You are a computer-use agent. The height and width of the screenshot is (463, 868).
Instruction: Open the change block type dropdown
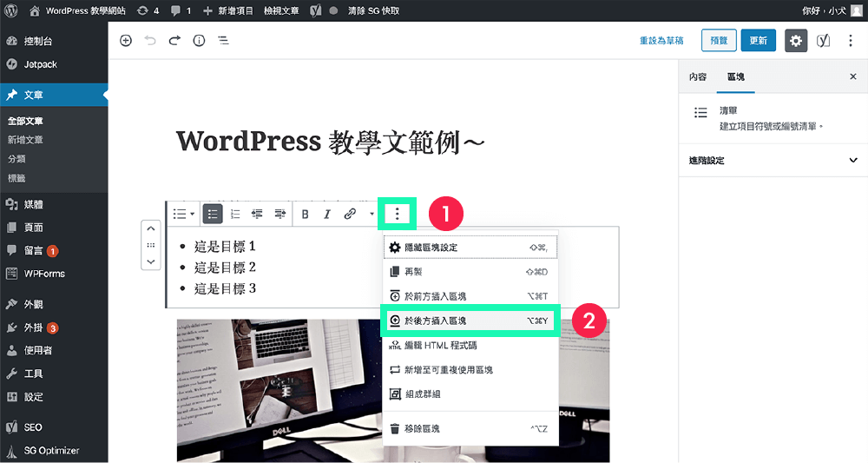[184, 214]
